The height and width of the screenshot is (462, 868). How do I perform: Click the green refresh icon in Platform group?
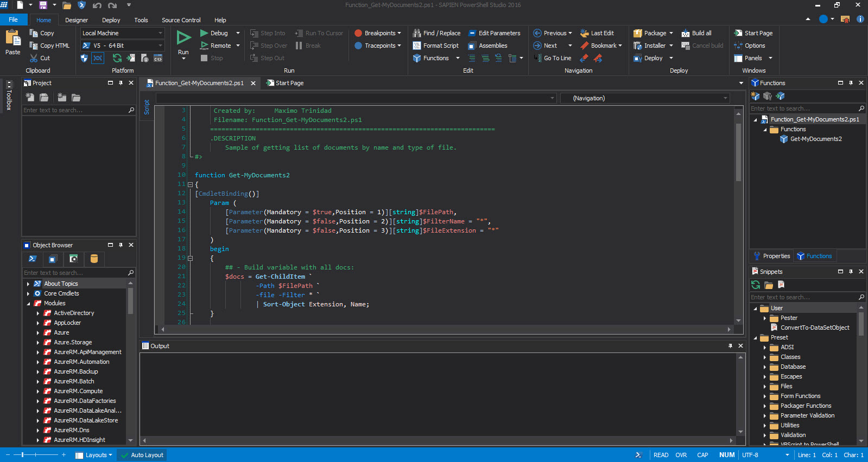tap(117, 58)
